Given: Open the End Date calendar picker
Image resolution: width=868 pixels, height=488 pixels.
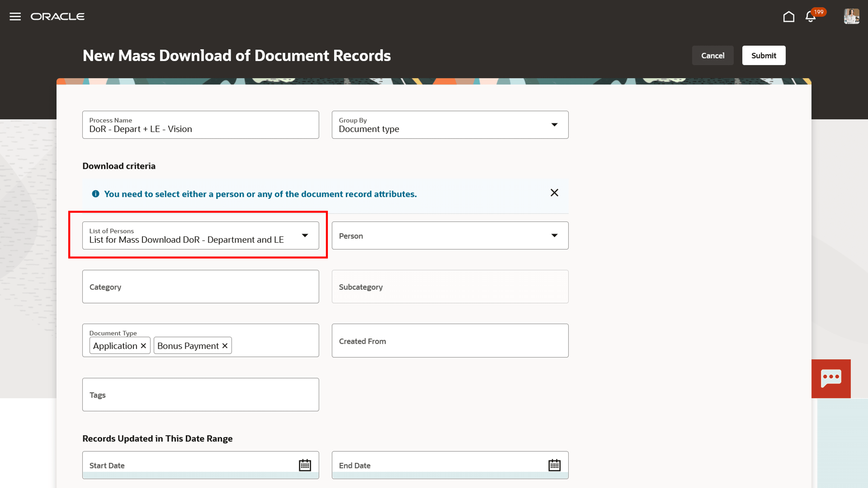Looking at the screenshot, I should click(x=554, y=465).
